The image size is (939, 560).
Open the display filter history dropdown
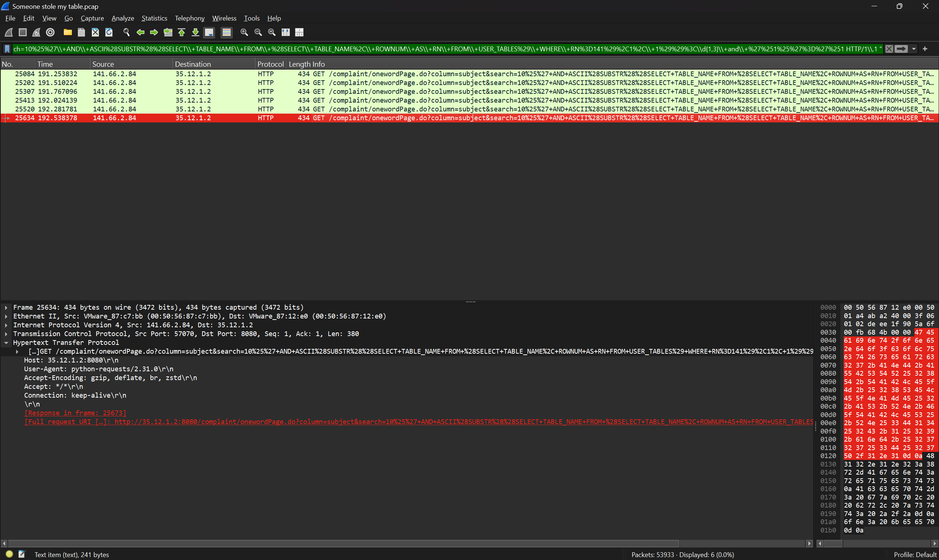pos(914,49)
